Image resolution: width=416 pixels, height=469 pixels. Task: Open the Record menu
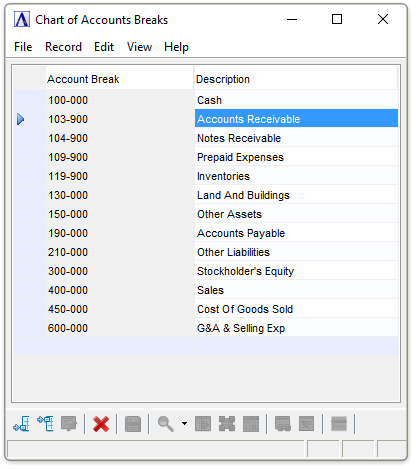[x=63, y=47]
